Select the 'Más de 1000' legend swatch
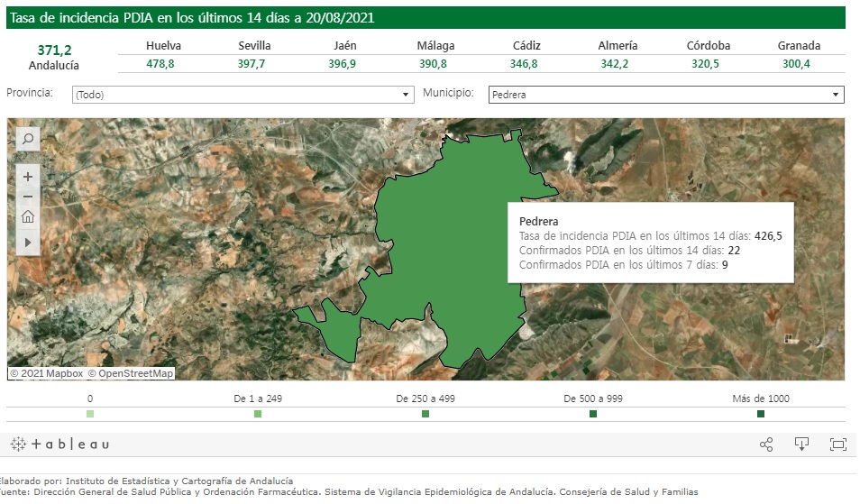Viewport: 860px width, 504px height. 761,414
